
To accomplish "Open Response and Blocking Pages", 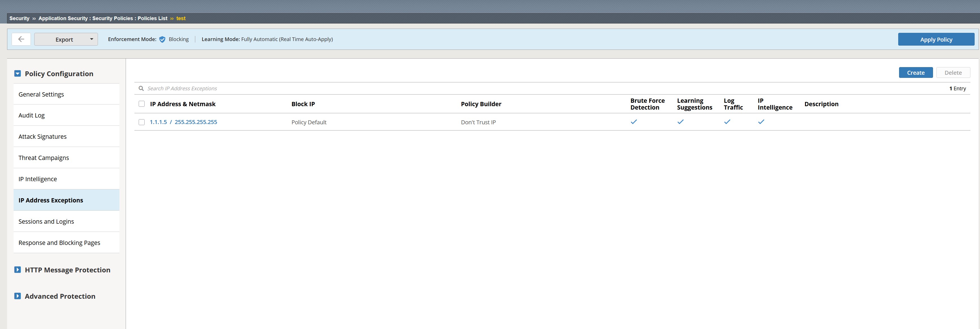I will tap(66, 243).
